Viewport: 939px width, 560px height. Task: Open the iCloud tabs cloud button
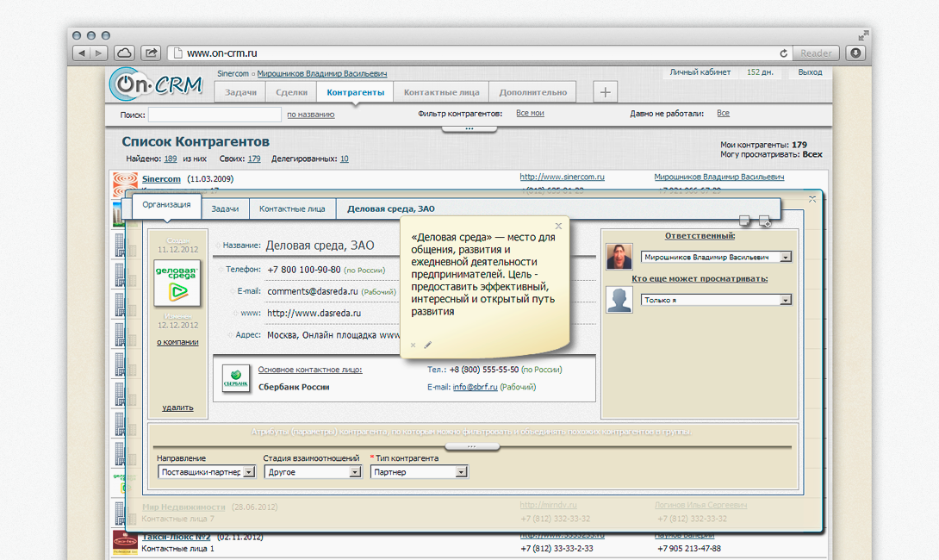[x=125, y=53]
